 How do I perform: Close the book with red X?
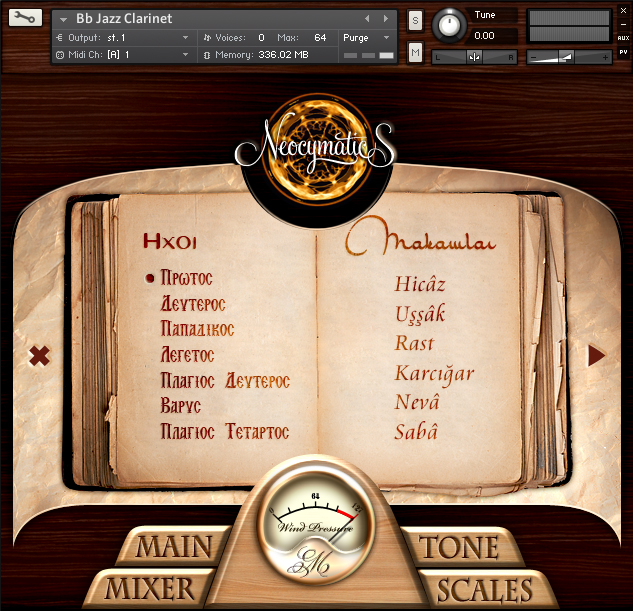(39, 356)
